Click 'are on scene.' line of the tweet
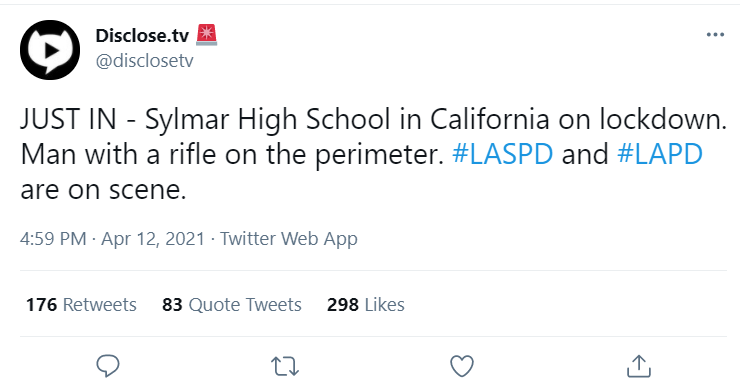 pyautogui.click(x=103, y=189)
